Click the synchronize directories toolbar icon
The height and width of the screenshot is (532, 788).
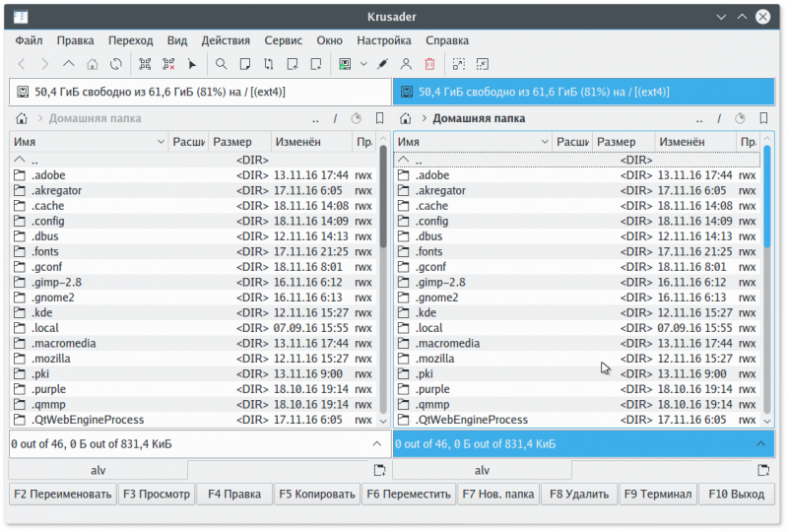(268, 64)
